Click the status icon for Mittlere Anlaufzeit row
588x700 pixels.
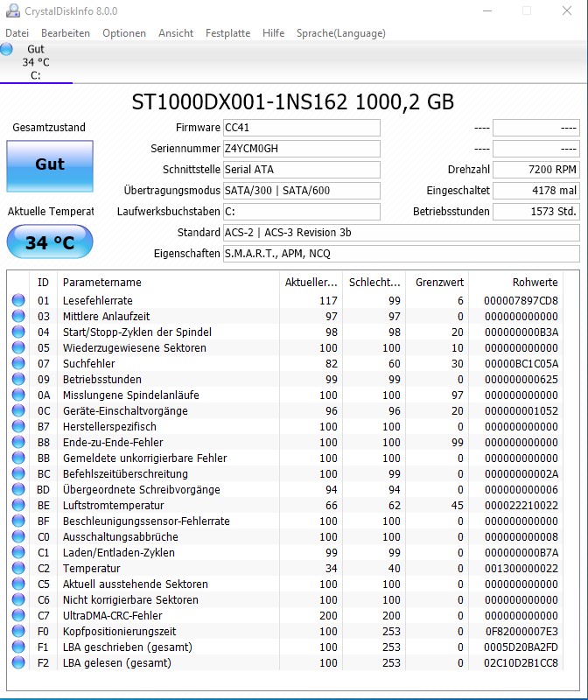pyautogui.click(x=18, y=316)
